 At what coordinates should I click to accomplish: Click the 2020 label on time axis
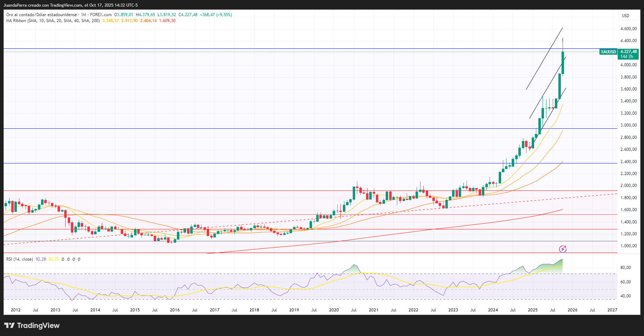334,310
